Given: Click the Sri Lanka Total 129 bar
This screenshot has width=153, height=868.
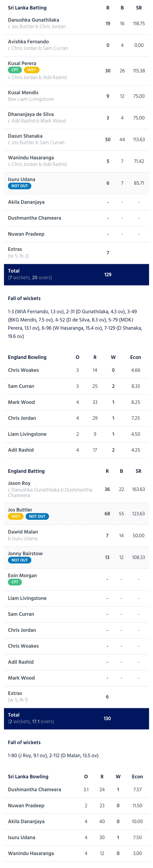Looking at the screenshot, I should click(76, 274).
